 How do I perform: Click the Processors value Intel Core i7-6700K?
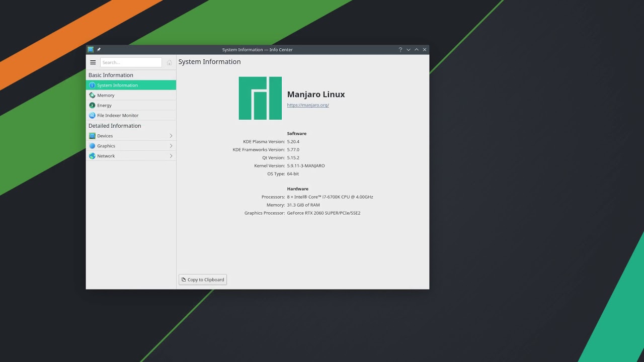(330, 197)
